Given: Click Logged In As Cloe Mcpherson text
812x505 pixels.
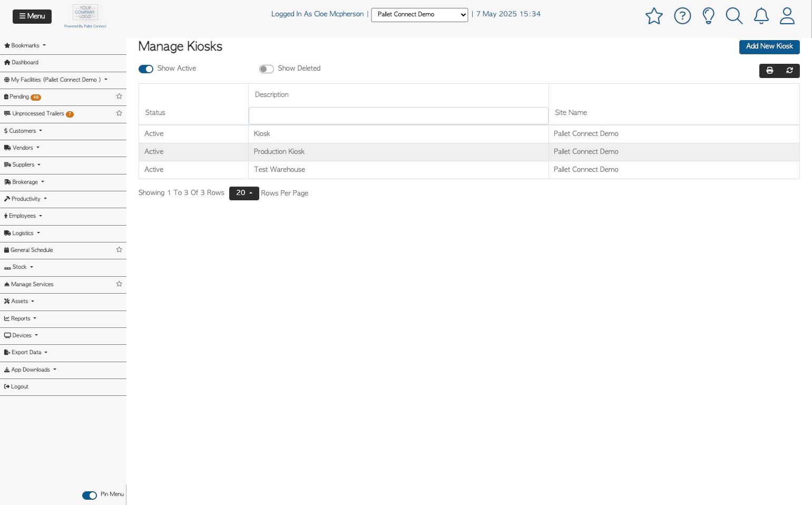Looking at the screenshot, I should coord(317,14).
